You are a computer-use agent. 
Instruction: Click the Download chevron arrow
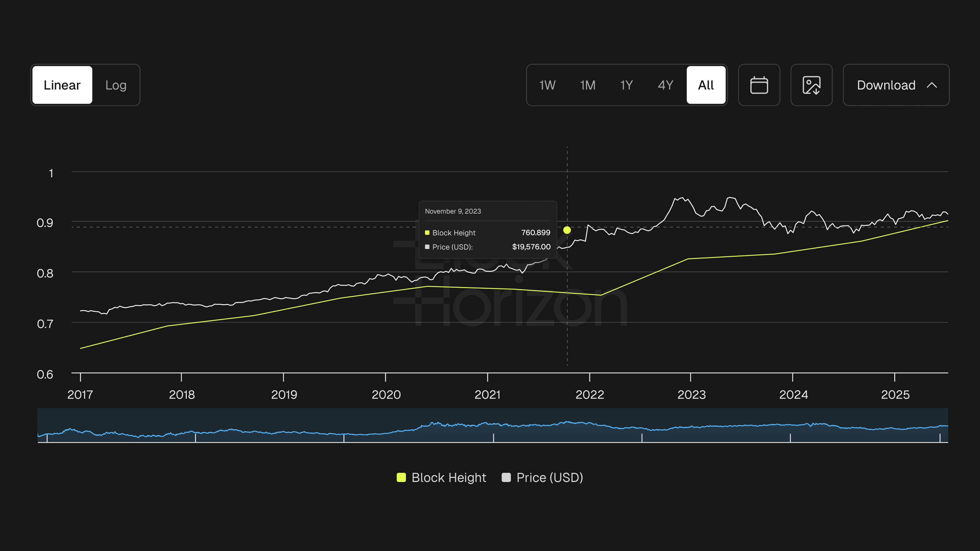[932, 85]
